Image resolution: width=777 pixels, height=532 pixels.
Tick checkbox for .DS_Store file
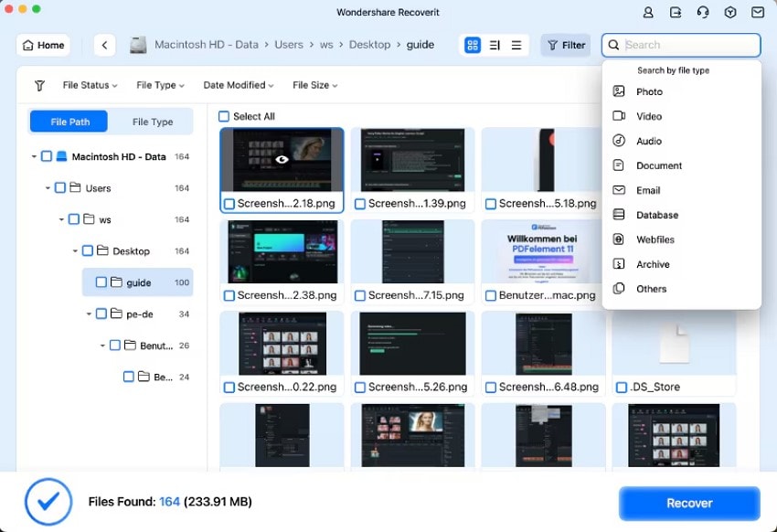(x=622, y=388)
